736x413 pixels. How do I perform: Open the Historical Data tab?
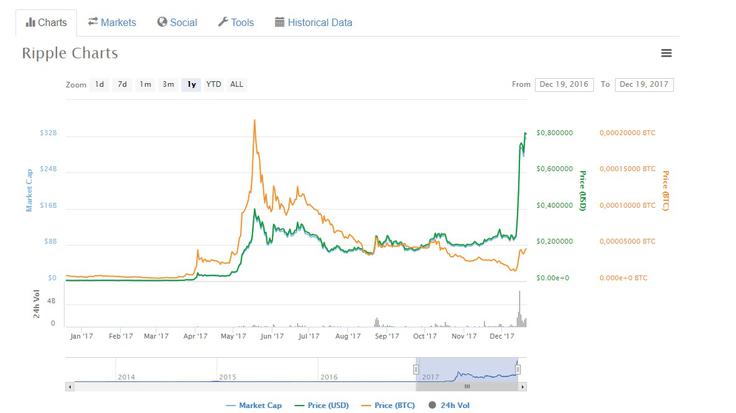coord(314,23)
